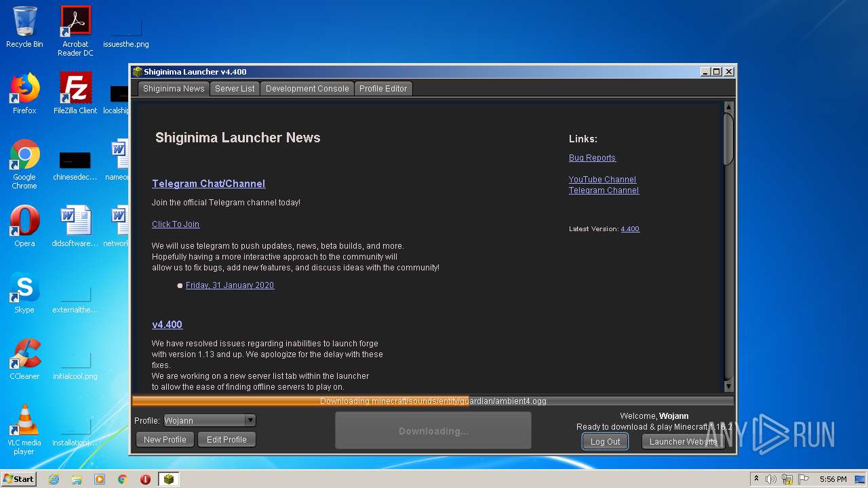Click the news panel scrollbar thumb
Viewport: 868px width, 488px height.
pyautogui.click(x=729, y=139)
